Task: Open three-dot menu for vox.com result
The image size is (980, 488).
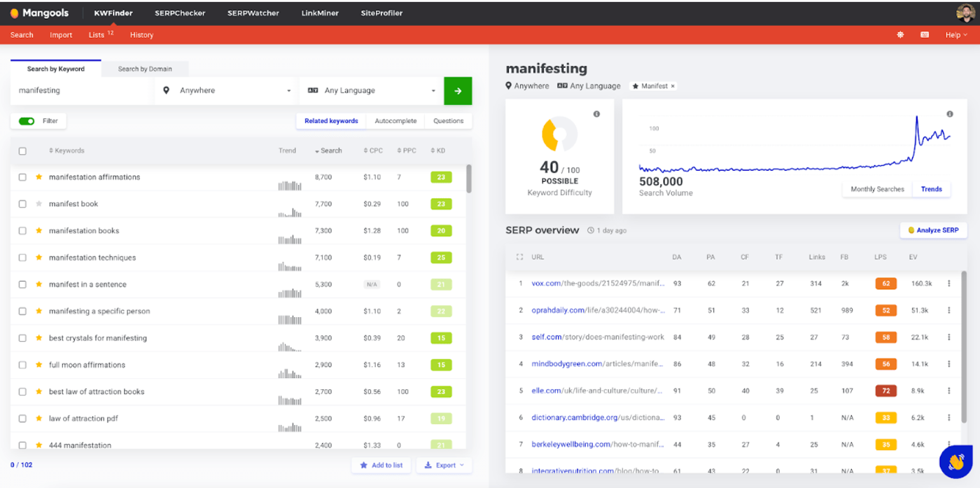Action: pos(949,284)
